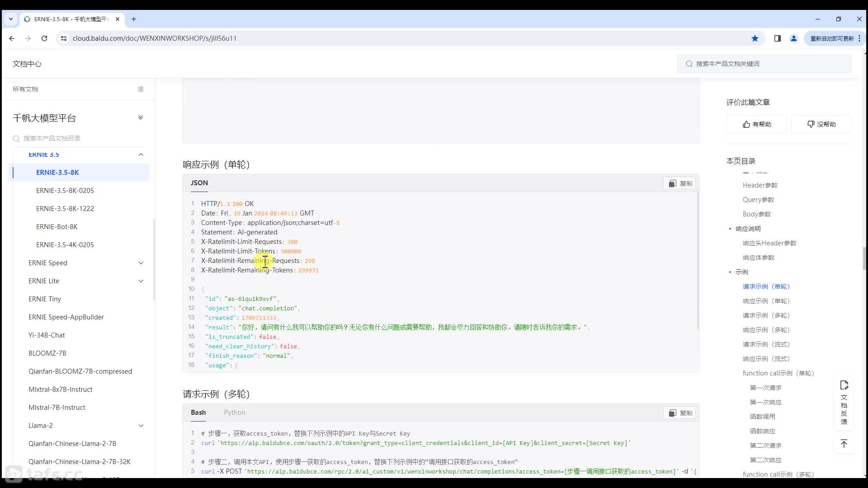This screenshot has height=488, width=868.
Task: Go forward with the browser arrow
Action: tap(28, 38)
